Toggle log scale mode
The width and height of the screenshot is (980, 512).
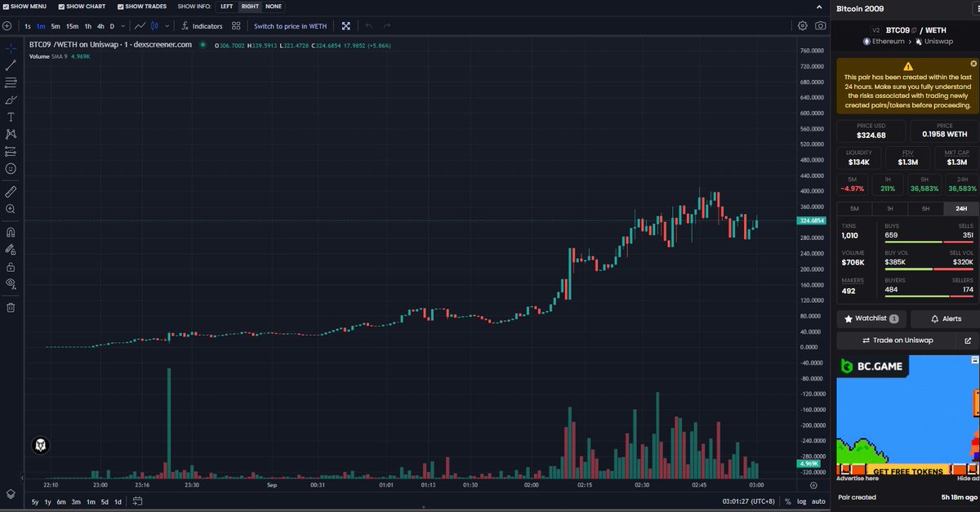point(801,501)
